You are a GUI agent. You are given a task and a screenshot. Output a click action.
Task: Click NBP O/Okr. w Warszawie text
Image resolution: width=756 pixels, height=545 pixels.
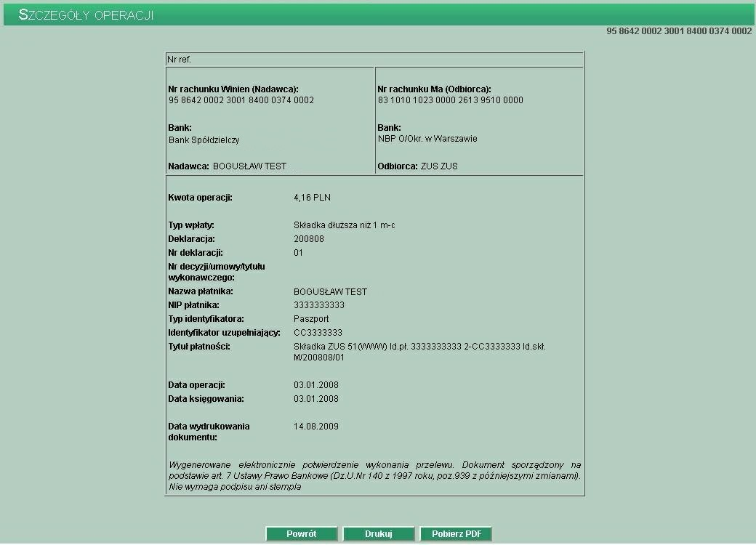[427, 139]
